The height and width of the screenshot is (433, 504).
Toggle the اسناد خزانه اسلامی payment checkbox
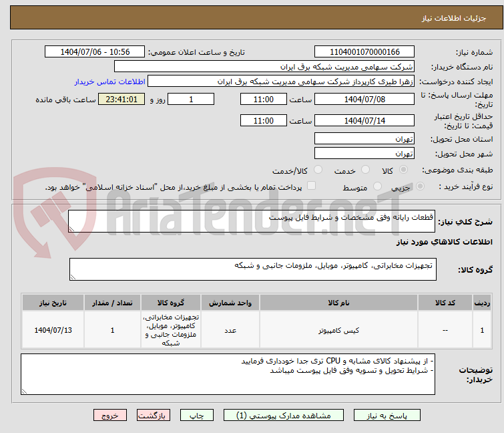coord(312,186)
